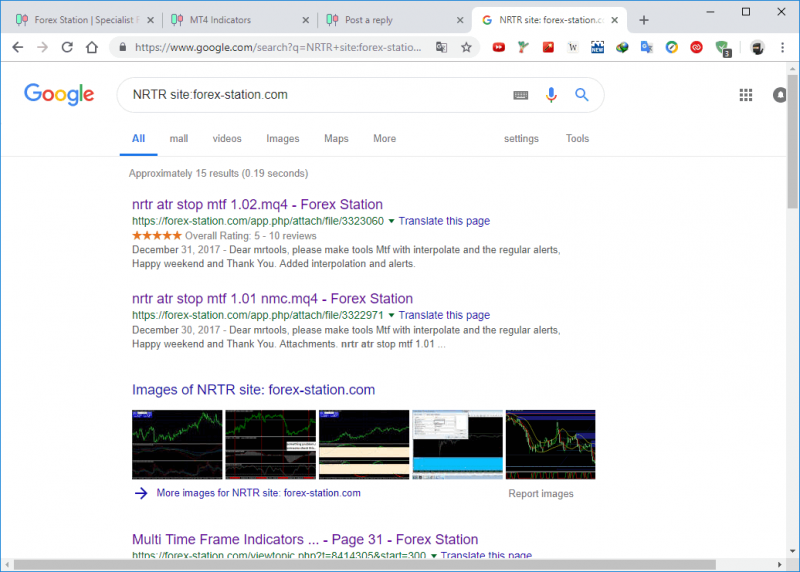The image size is (800, 572).
Task: Open the Chrome profile avatar
Action: [x=757, y=47]
